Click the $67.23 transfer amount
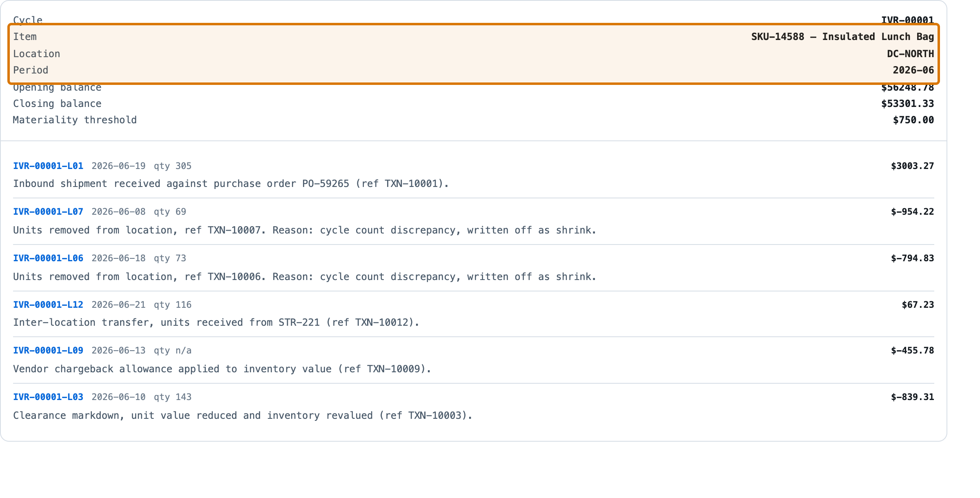980x498 pixels. click(918, 305)
